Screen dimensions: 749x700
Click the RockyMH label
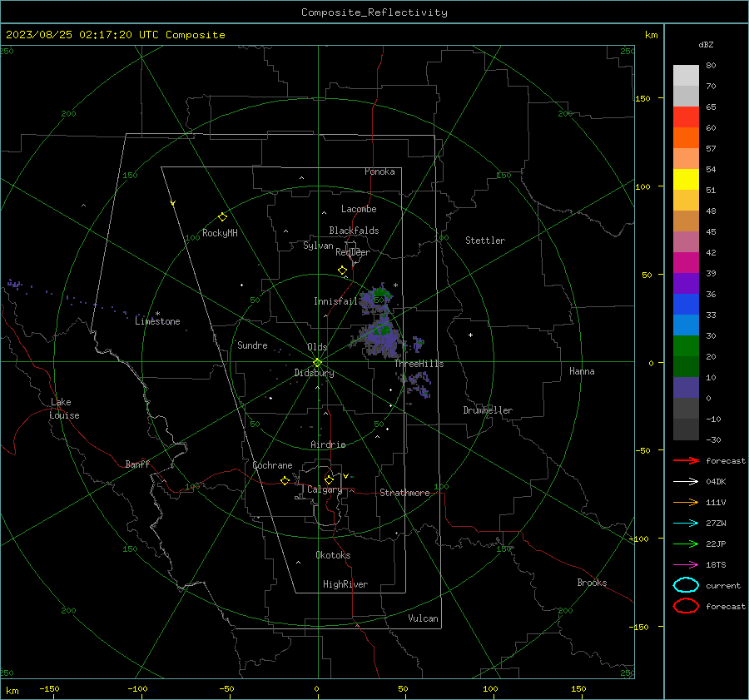pyautogui.click(x=220, y=233)
